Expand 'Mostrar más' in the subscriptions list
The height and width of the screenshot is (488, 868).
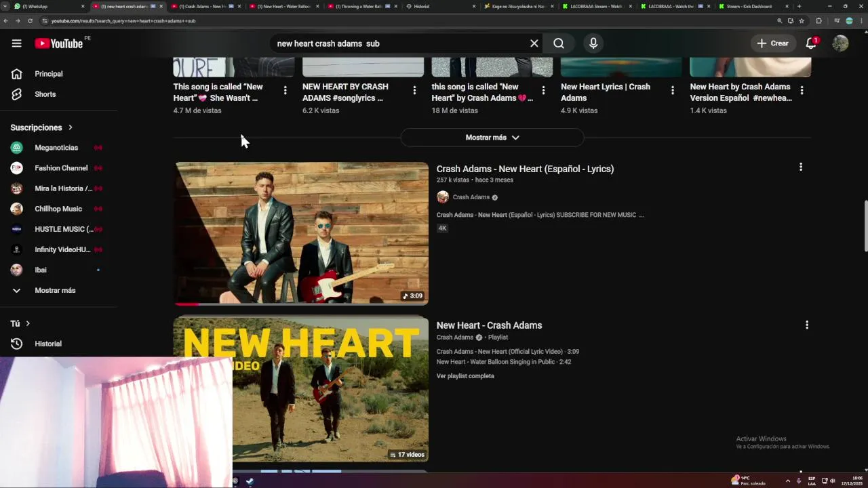[58, 290]
